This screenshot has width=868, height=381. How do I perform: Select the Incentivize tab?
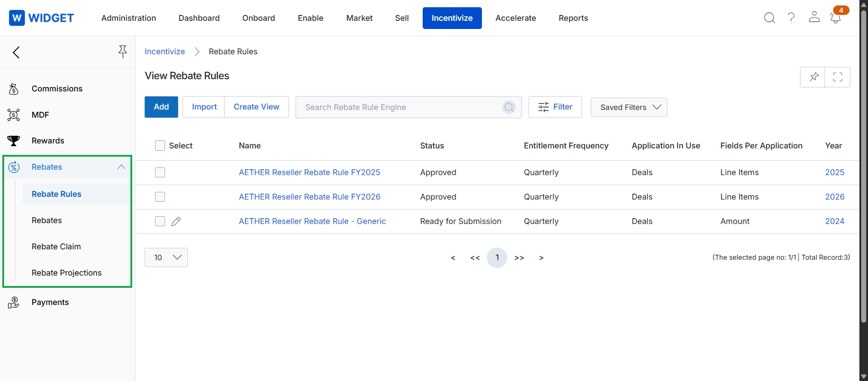click(452, 18)
